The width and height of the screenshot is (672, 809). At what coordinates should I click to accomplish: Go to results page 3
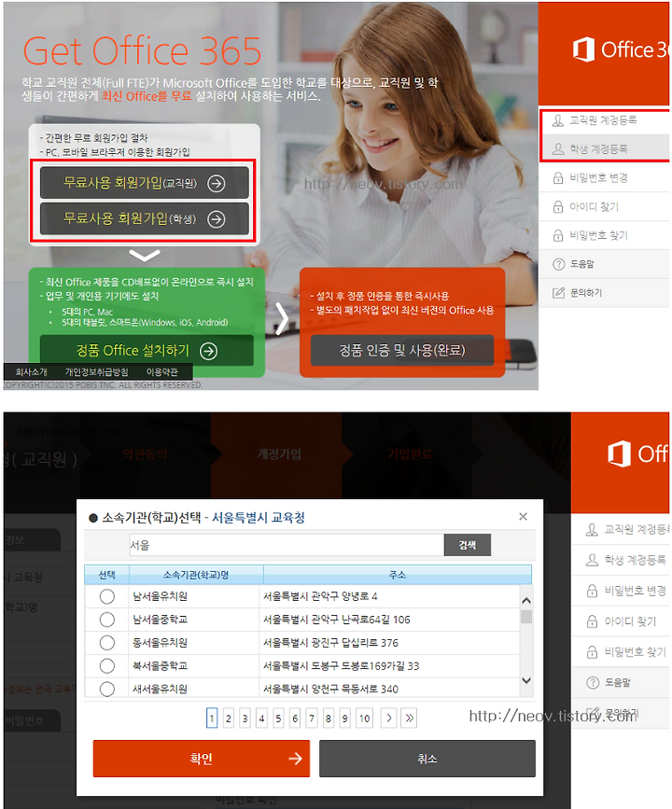point(245,718)
